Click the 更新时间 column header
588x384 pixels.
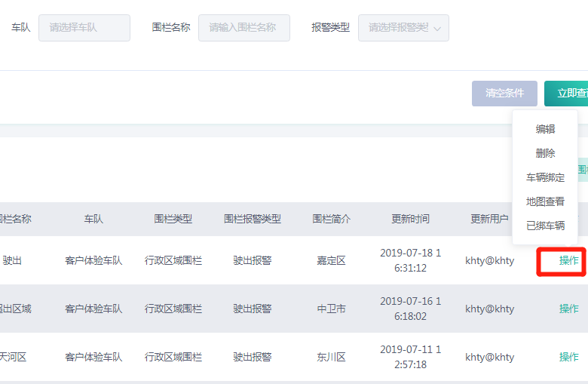click(410, 220)
